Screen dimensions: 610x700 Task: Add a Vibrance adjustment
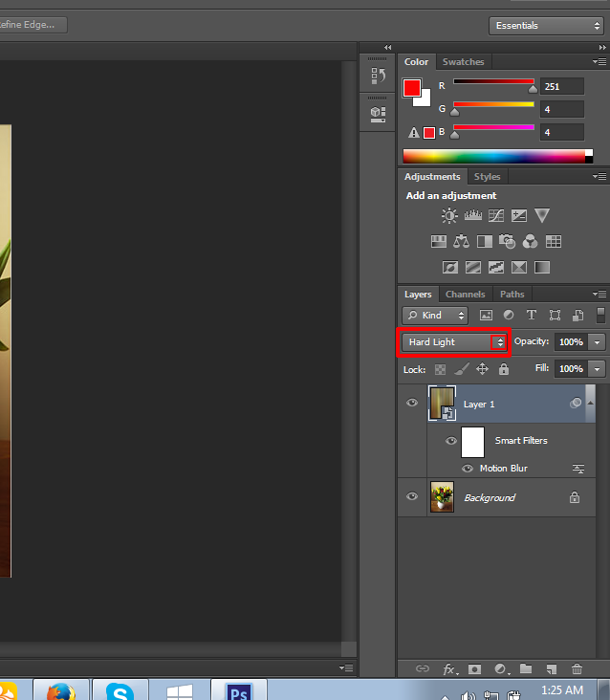tap(542, 215)
